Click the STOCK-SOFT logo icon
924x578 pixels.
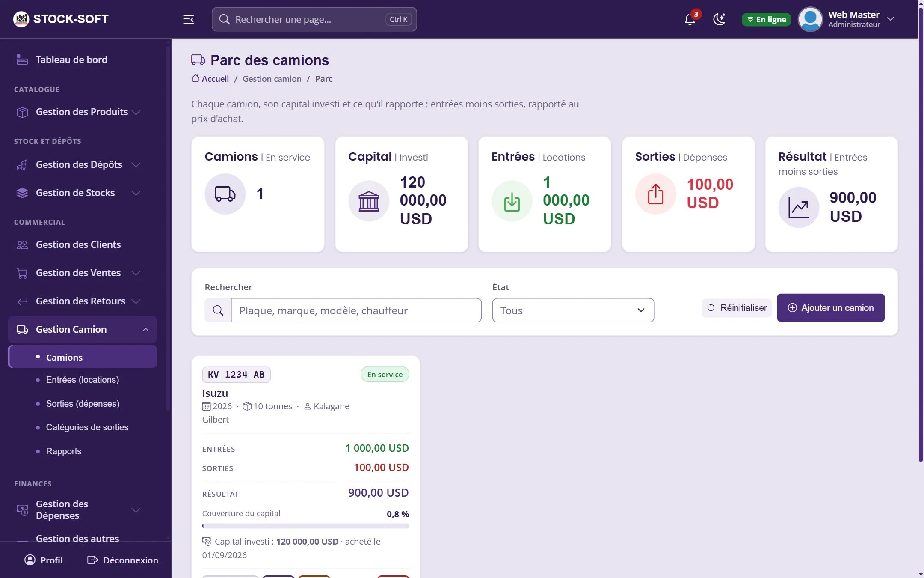coord(21,19)
